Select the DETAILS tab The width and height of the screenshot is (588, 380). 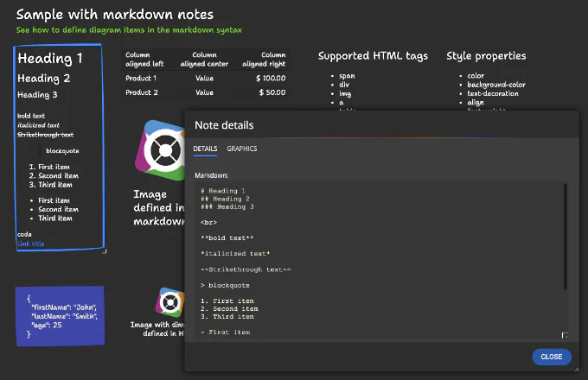tap(205, 149)
